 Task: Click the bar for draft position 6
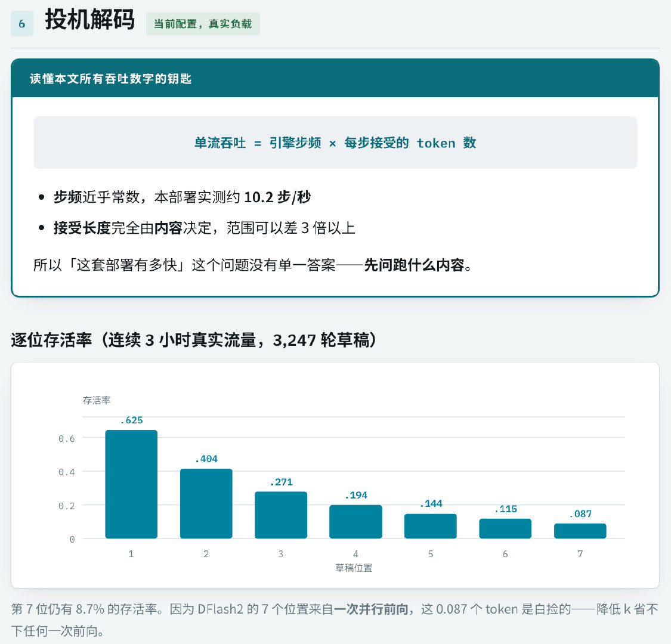click(505, 528)
